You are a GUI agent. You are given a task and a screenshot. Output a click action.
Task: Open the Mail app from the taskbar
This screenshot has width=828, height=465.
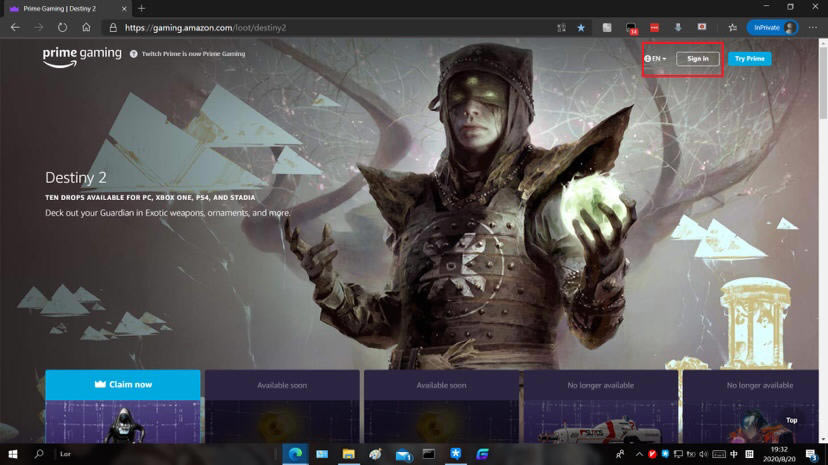tap(403, 454)
